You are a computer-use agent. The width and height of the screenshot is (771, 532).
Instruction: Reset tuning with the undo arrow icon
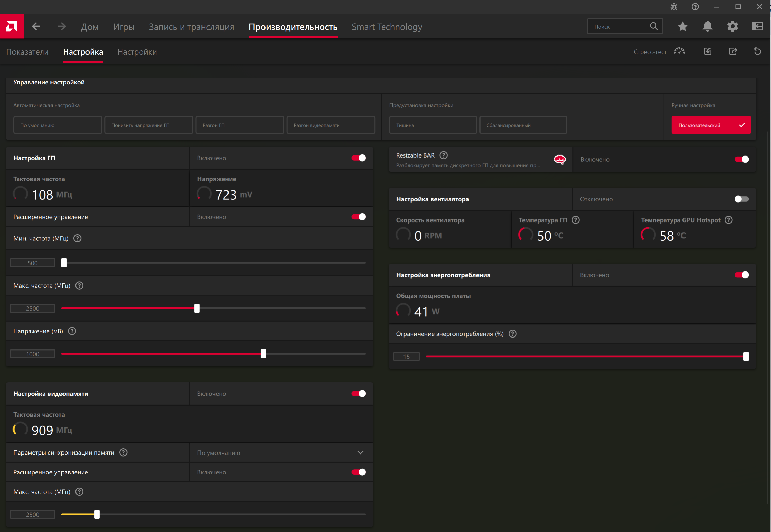point(757,51)
